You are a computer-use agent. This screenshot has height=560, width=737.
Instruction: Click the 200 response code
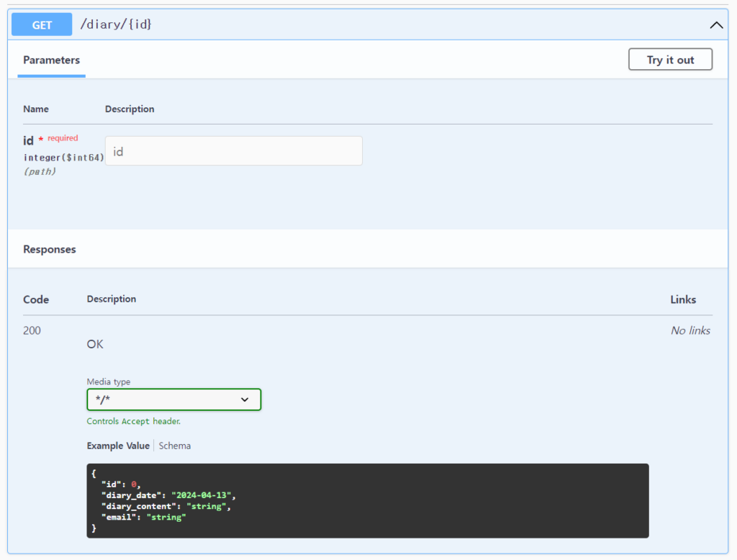click(x=32, y=330)
